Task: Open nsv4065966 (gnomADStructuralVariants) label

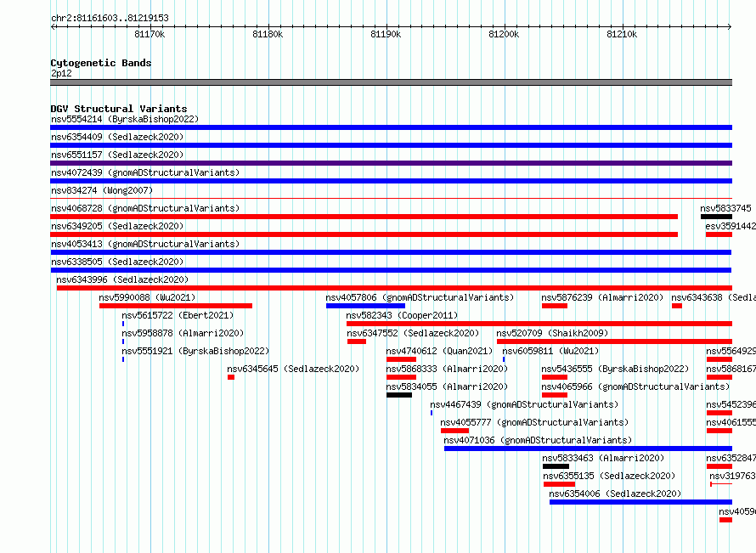Action: (635, 387)
